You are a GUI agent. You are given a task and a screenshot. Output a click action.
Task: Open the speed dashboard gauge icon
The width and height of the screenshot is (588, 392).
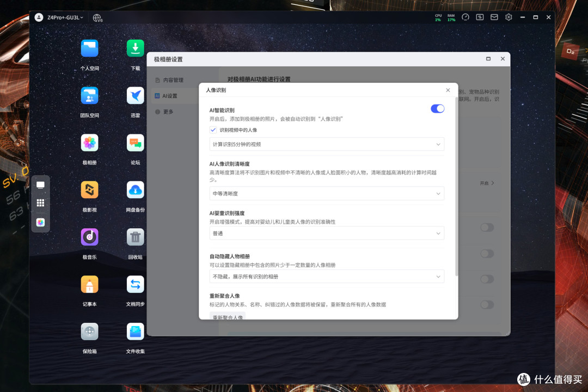coord(465,17)
